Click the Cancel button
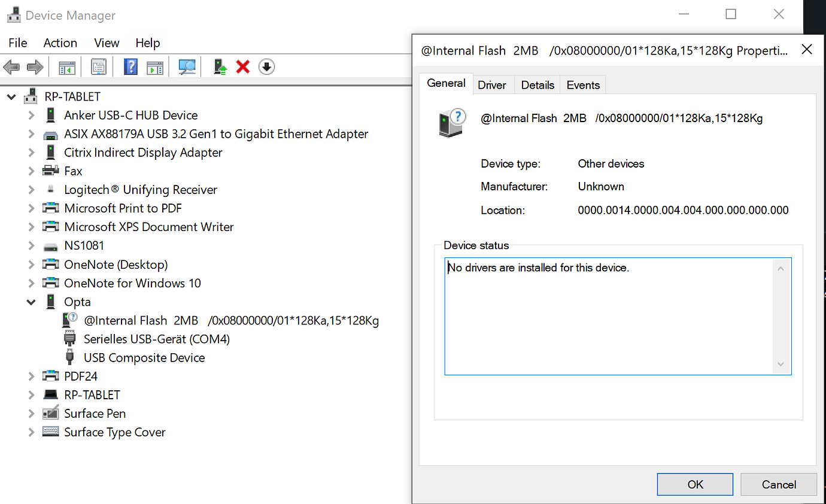826x504 pixels. (778, 484)
